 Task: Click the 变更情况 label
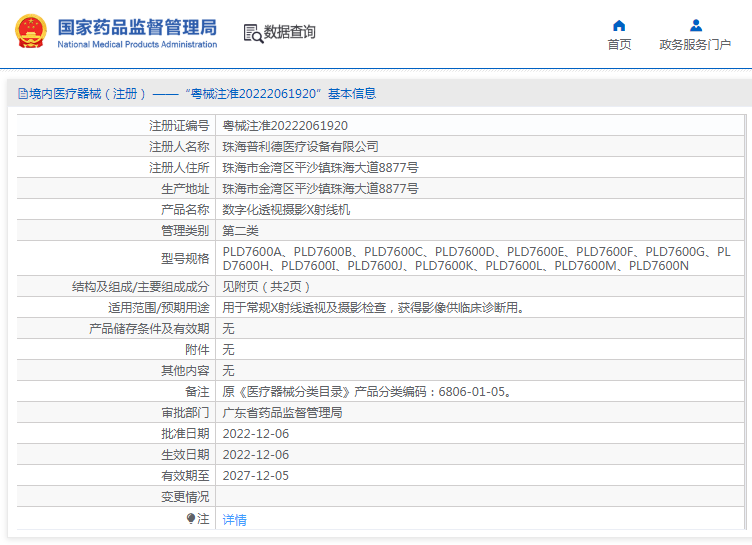(185, 497)
